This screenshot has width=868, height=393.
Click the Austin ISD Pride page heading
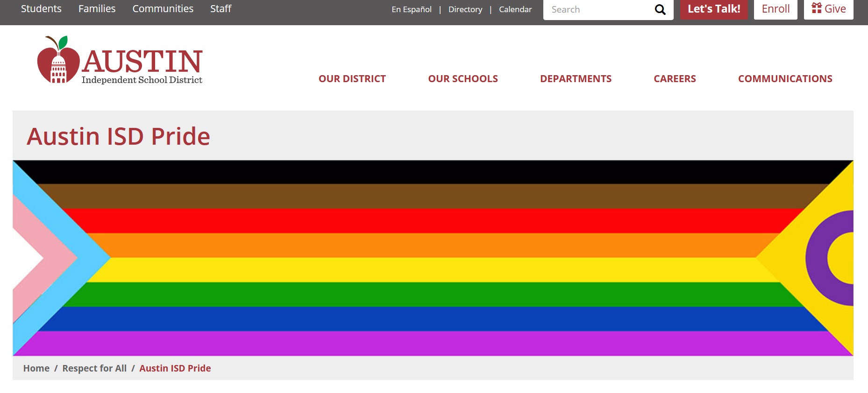click(x=118, y=136)
